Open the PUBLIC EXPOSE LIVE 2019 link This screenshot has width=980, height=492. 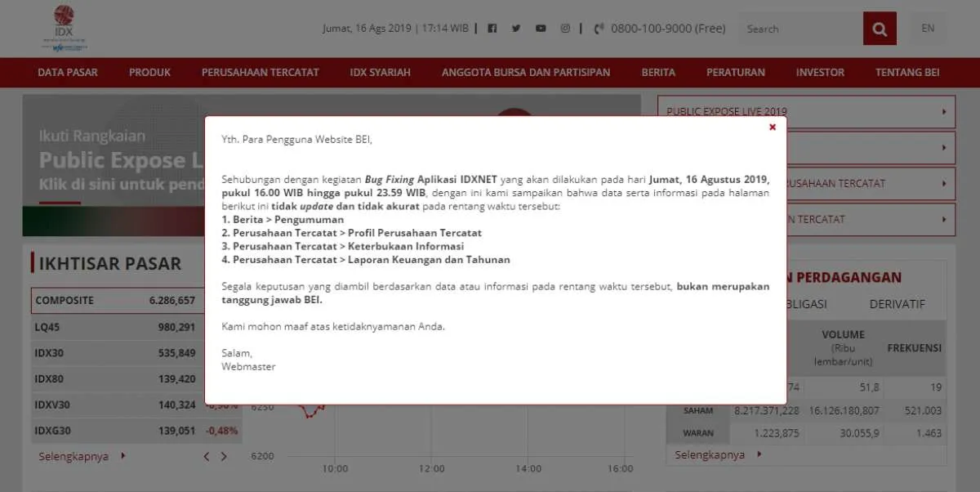point(725,111)
